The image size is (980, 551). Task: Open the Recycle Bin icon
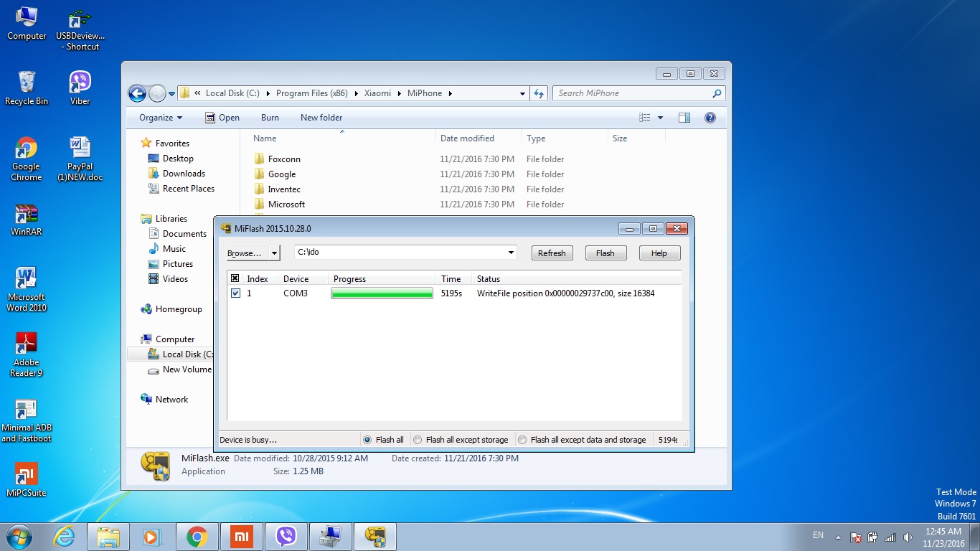(x=27, y=88)
